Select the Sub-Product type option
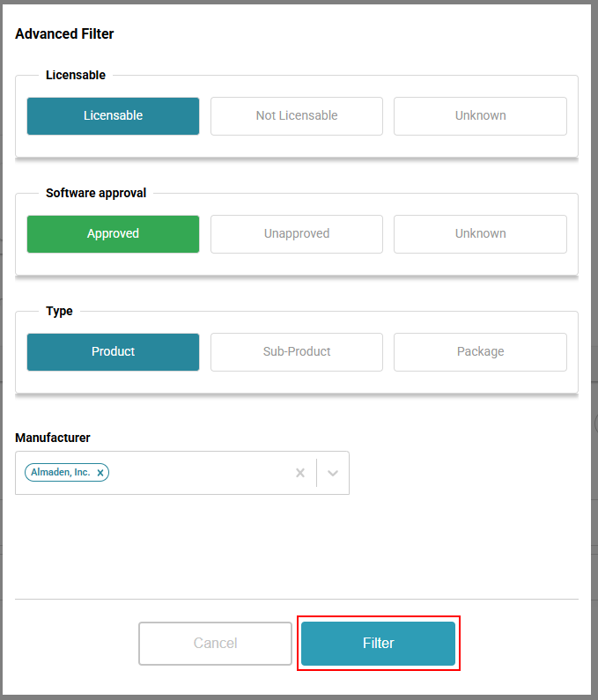Image resolution: width=598 pixels, height=700 pixels. pos(297,351)
